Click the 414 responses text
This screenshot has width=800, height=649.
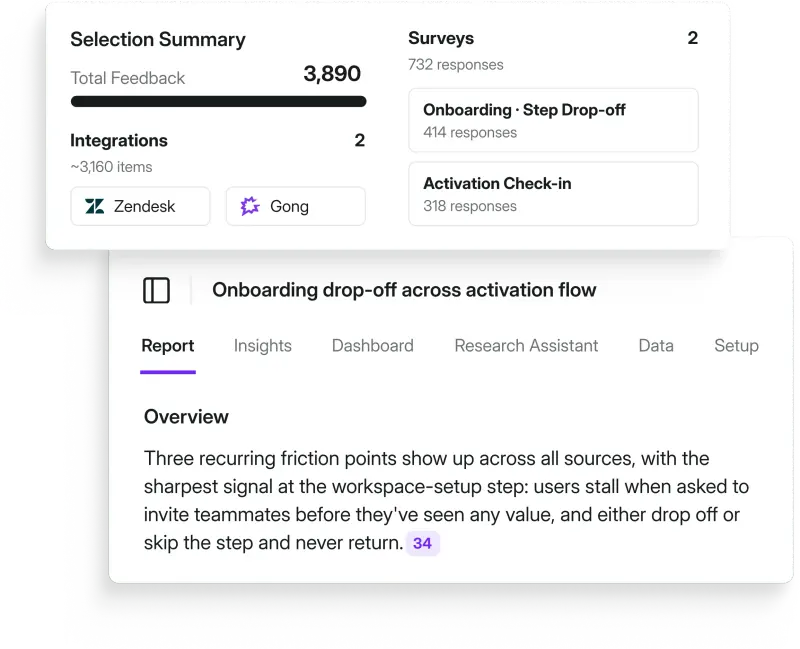470,133
